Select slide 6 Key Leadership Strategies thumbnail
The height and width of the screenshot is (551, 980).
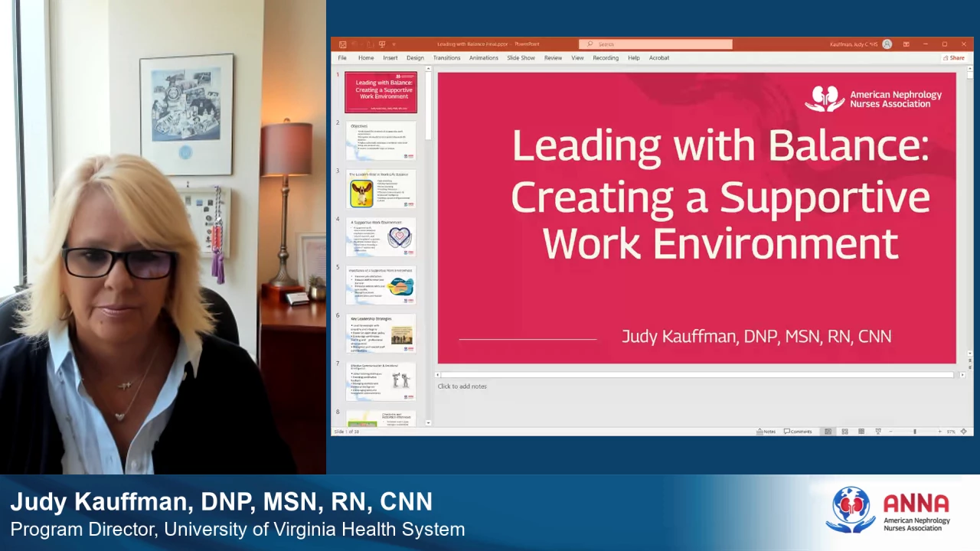coord(381,334)
